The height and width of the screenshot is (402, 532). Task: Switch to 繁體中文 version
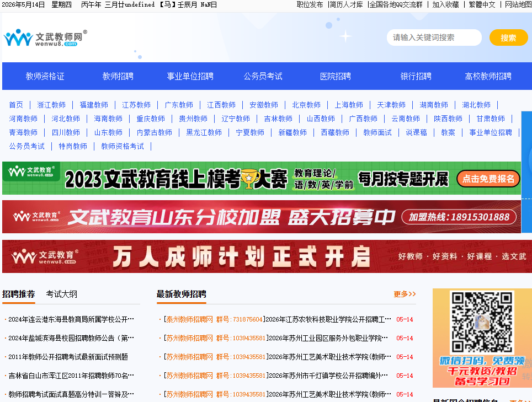click(482, 5)
